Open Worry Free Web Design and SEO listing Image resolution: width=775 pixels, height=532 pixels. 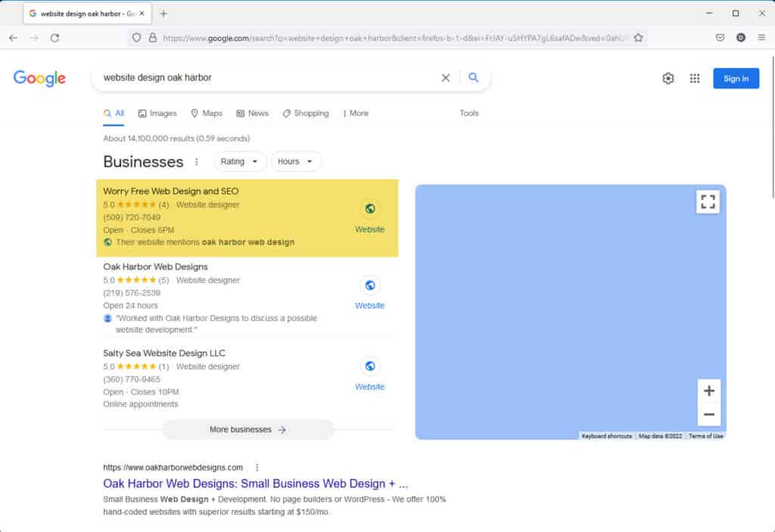point(170,191)
